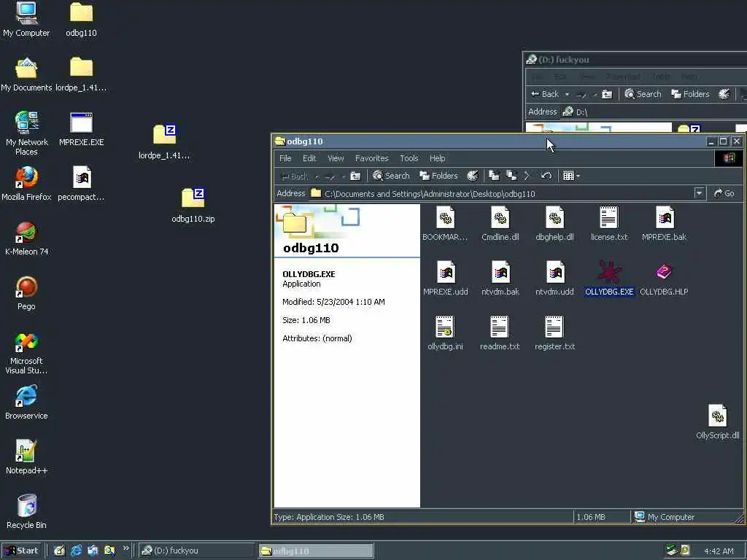747x560 pixels.
Task: Click the Move To toolbar icon
Action: (494, 176)
